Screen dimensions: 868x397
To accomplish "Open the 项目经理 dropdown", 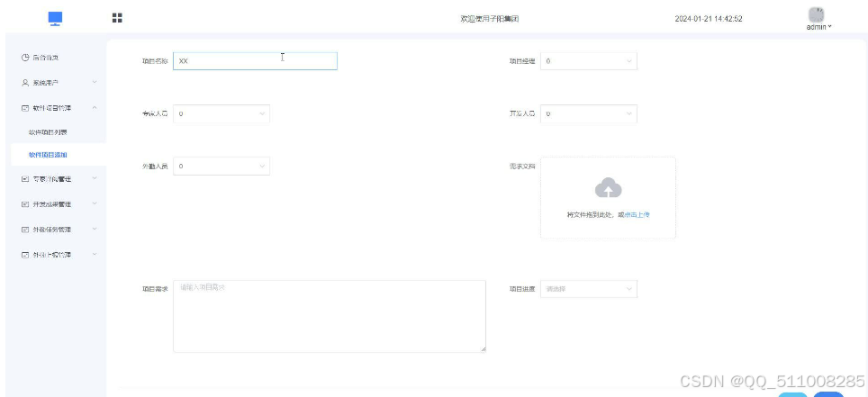I will pos(589,61).
